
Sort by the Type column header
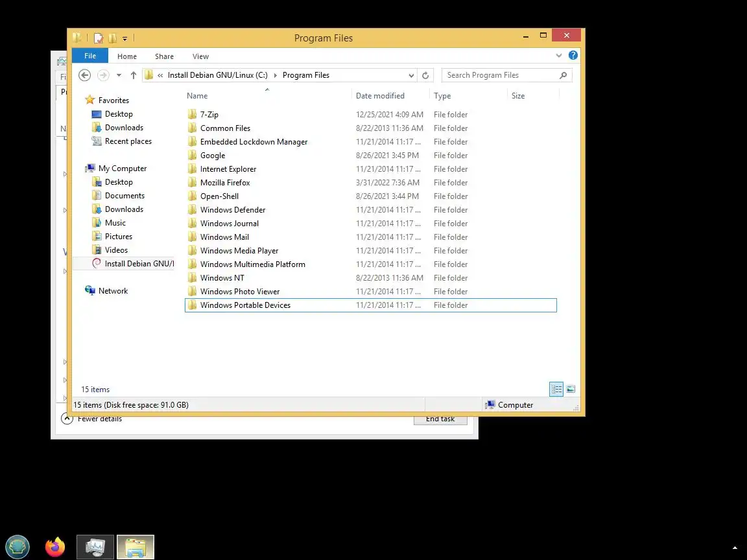pos(442,96)
